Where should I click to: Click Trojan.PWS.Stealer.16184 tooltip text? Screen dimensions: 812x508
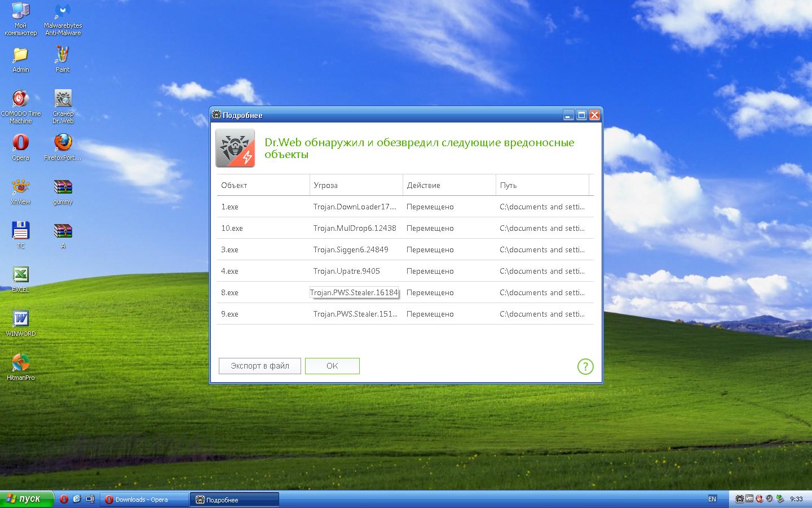(x=354, y=292)
